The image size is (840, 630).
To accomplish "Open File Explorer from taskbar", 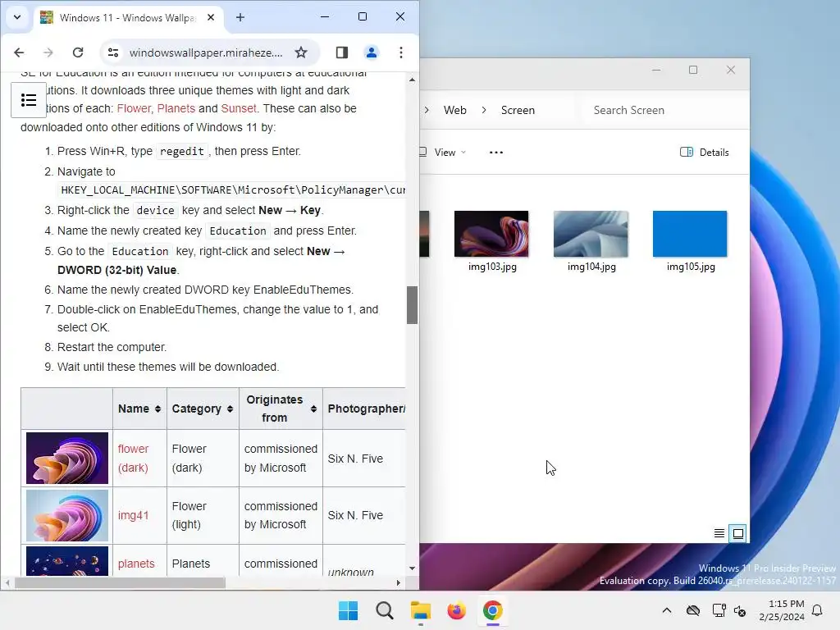I will (x=421, y=610).
